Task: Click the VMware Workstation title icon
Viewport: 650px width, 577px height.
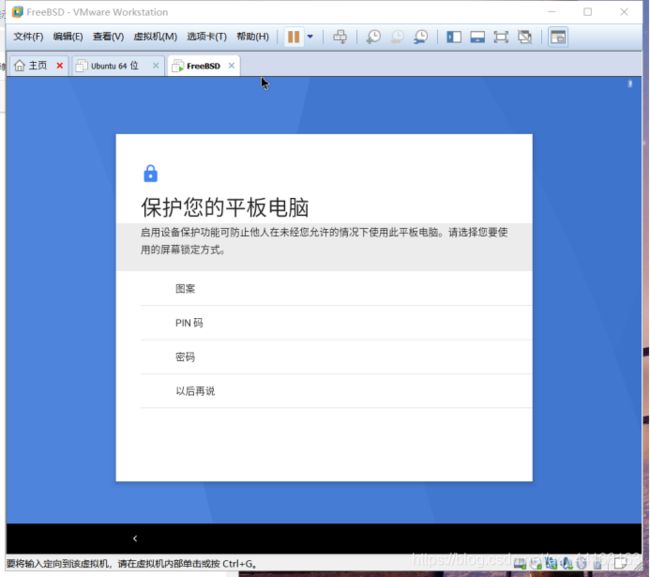Action: pyautogui.click(x=17, y=12)
